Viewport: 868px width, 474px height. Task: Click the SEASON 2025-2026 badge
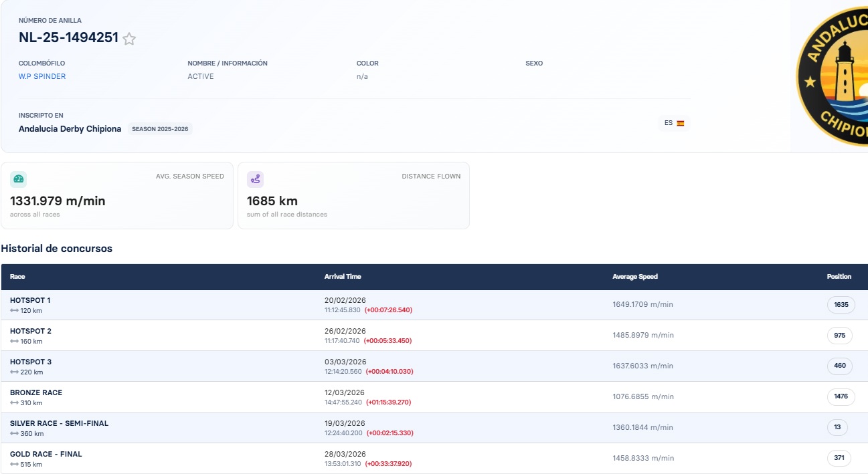tap(160, 129)
